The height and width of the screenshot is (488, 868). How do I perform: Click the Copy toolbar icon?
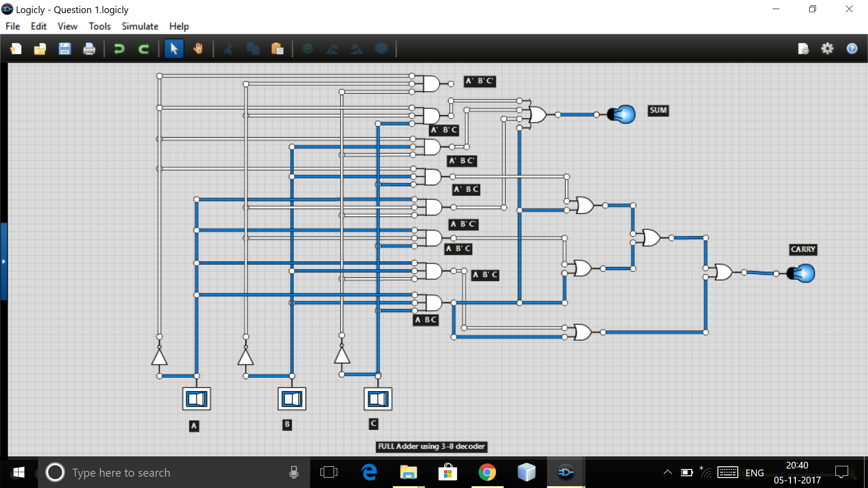click(x=253, y=49)
